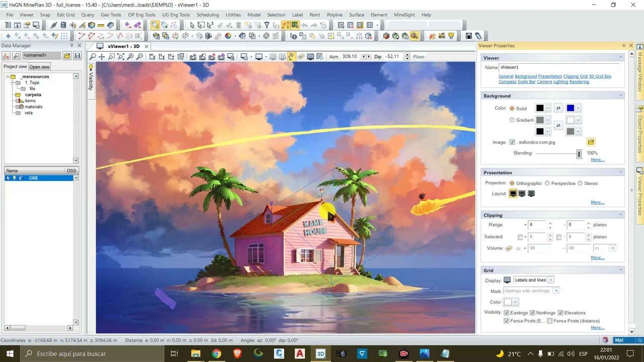
Task: Toggle the background Image checkbox
Action: (x=512, y=142)
